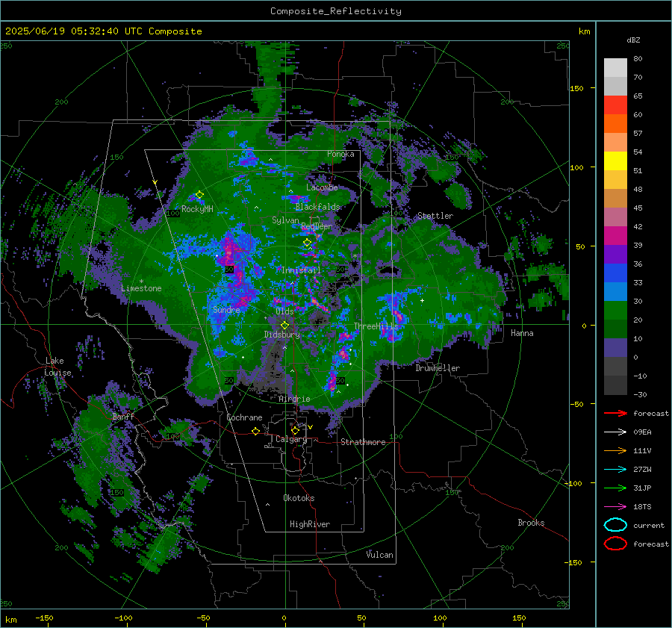This screenshot has width=672, height=628.
Task: Click the Sylvan label on the map
Action: (x=285, y=220)
